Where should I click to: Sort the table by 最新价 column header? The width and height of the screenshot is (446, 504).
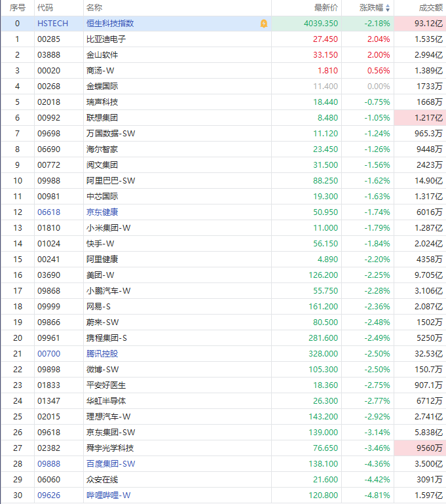325,8
